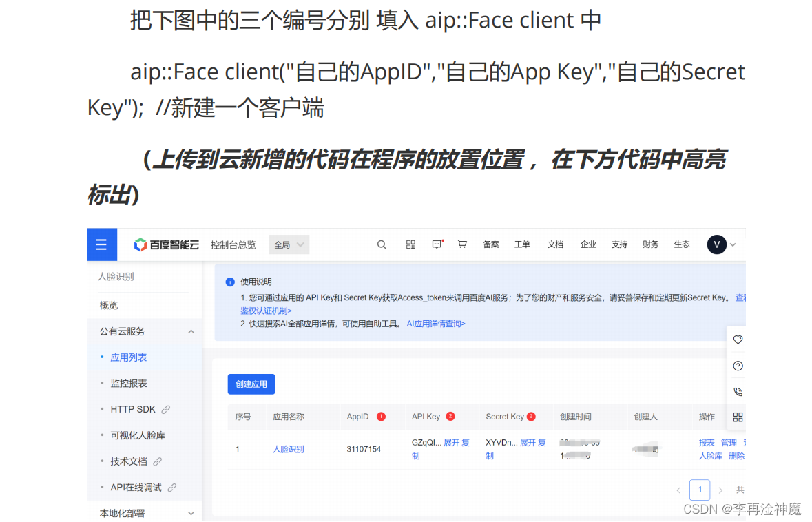
Task: Open 管理 for the 人脸识别 app
Action: [x=729, y=443]
